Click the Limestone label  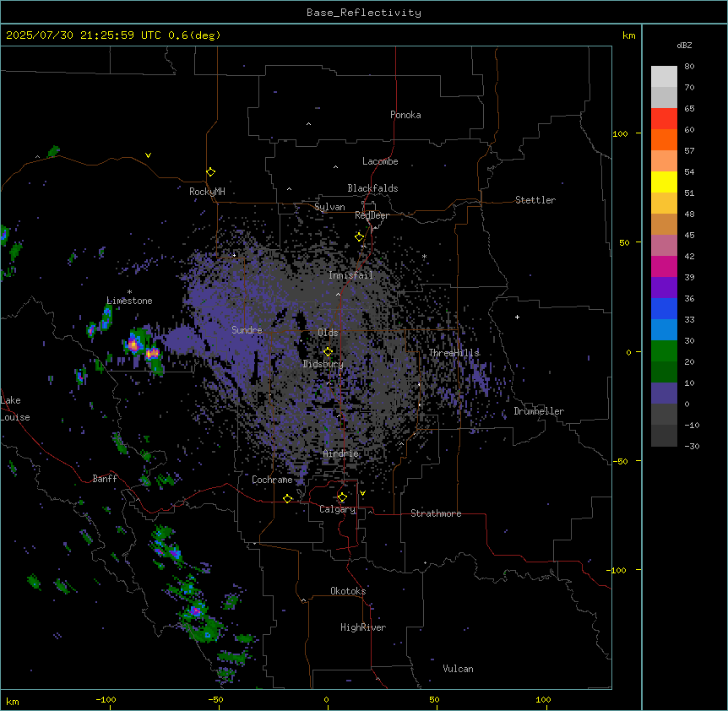coord(129,301)
